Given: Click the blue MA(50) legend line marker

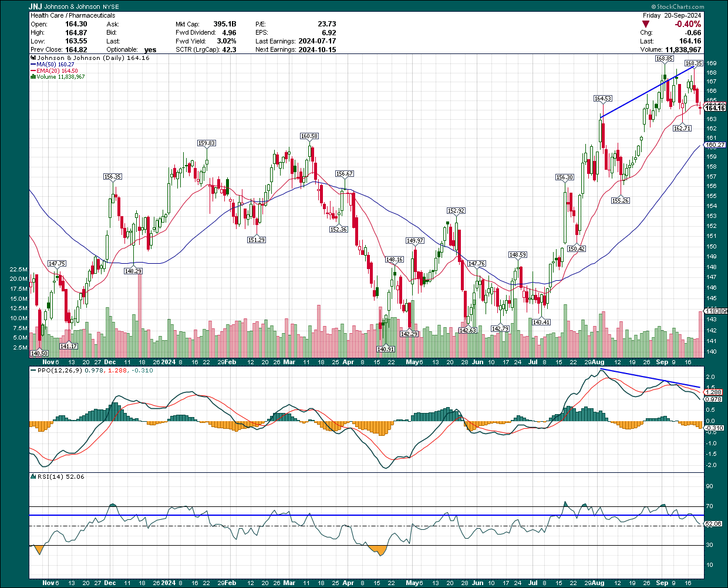Looking at the screenshot, I should click(33, 65).
